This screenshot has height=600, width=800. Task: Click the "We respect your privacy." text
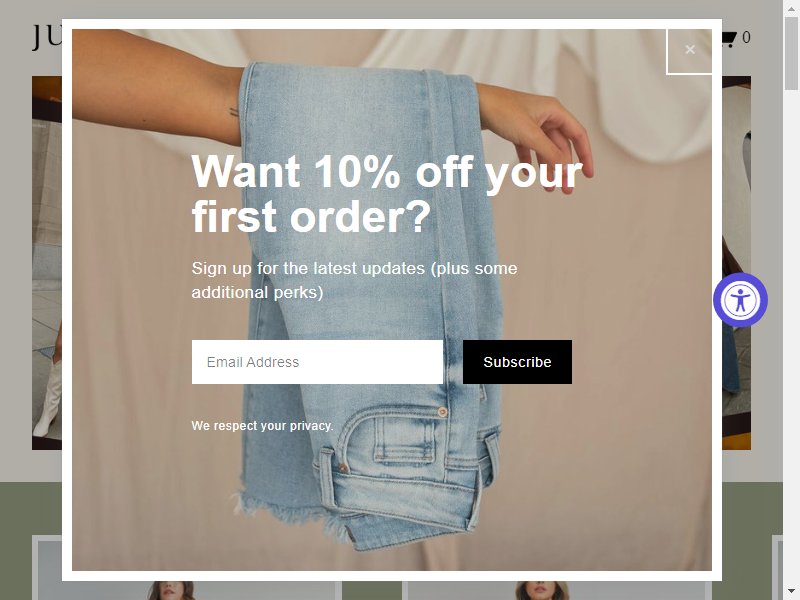coord(262,426)
